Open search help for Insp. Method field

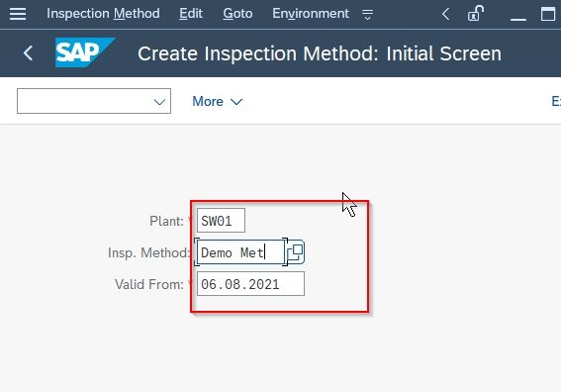pos(296,252)
